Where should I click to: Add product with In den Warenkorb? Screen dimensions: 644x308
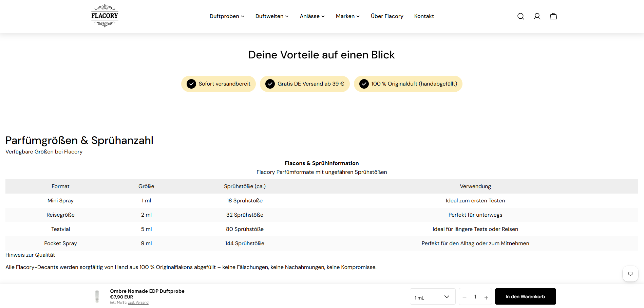pos(525,296)
